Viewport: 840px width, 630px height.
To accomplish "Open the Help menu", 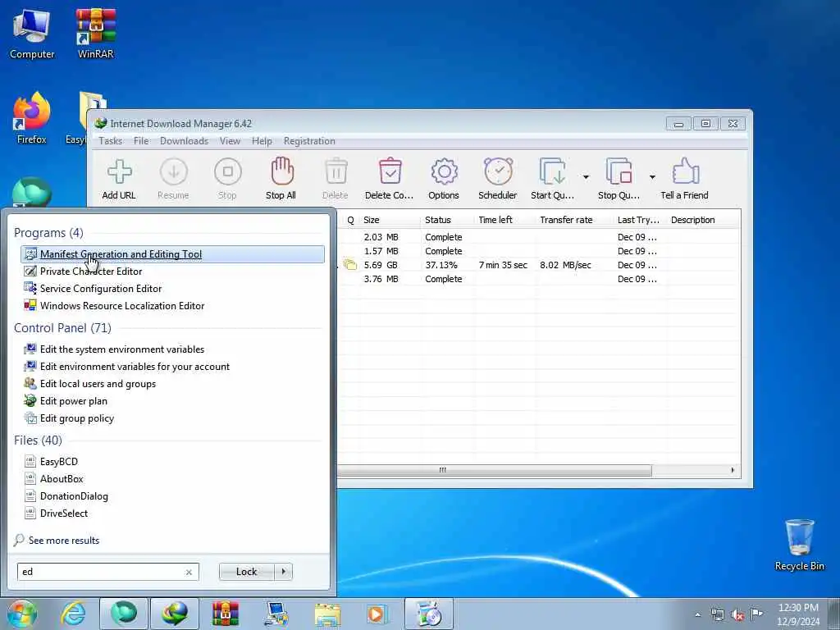I will (x=262, y=141).
